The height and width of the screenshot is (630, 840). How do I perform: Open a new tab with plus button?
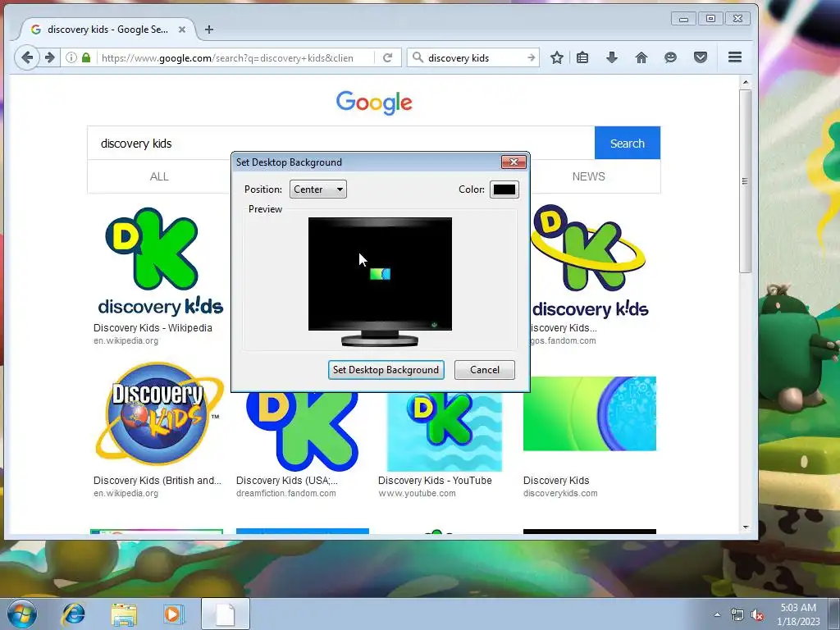209,30
